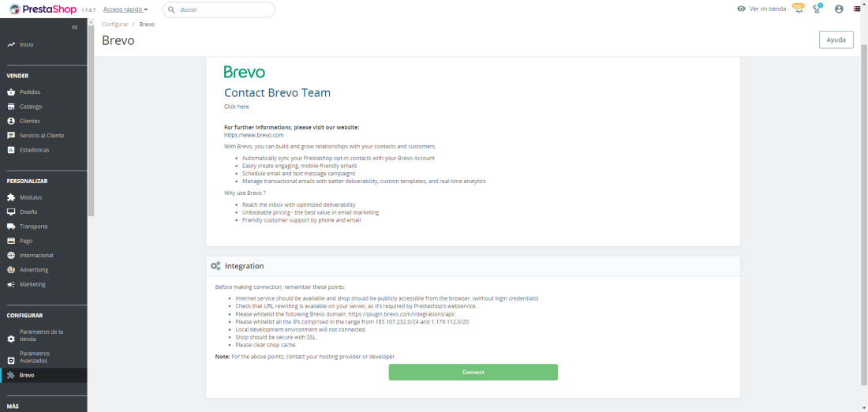868x412 pixels.
Task: Open the Clientes menu
Action: click(30, 121)
